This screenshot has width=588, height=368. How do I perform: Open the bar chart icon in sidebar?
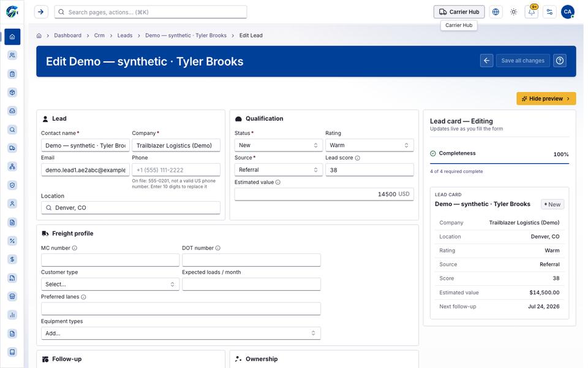(12, 315)
